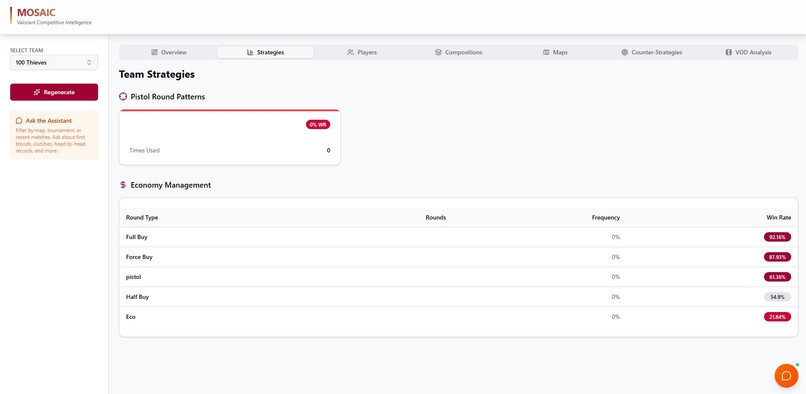Viewport: 806px width, 394px height.
Task: Select the Eco row label
Action: pyautogui.click(x=131, y=317)
